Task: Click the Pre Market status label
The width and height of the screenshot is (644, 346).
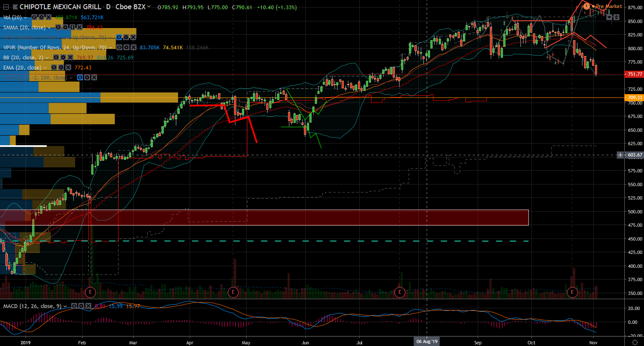Action: pos(609,6)
